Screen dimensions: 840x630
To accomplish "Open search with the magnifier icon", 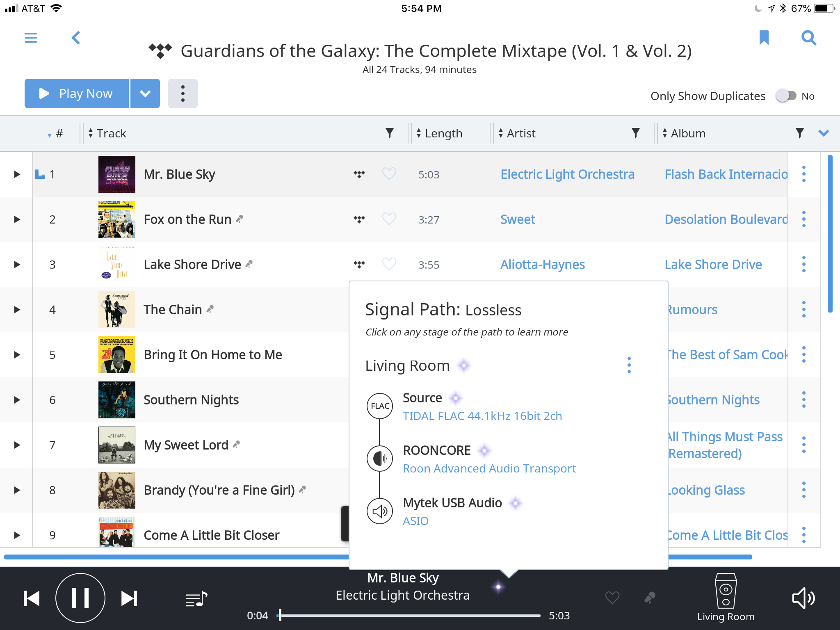I will pos(809,38).
